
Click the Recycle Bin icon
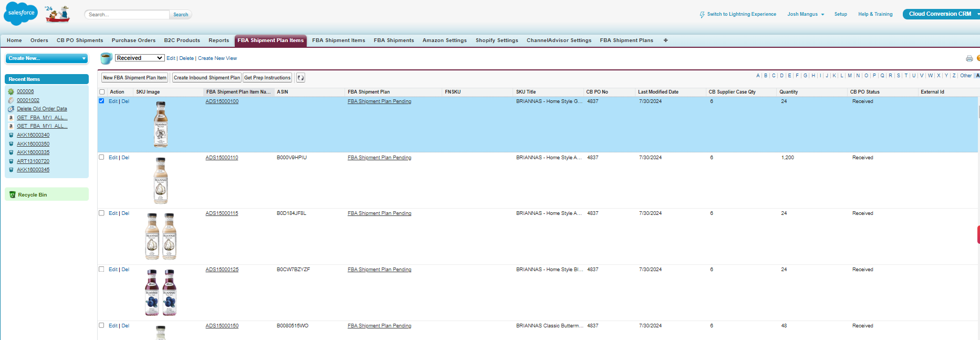13,195
